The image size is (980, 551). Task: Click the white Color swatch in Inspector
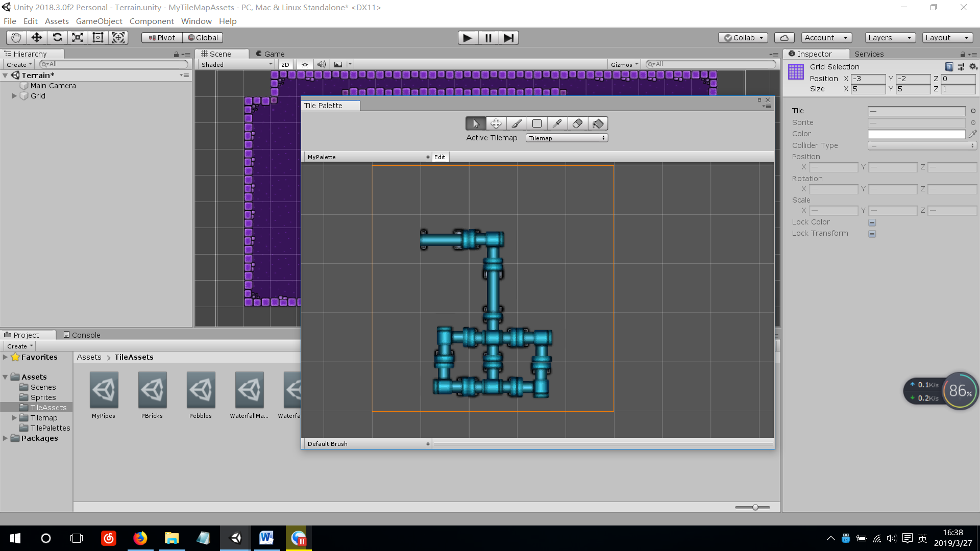click(916, 134)
